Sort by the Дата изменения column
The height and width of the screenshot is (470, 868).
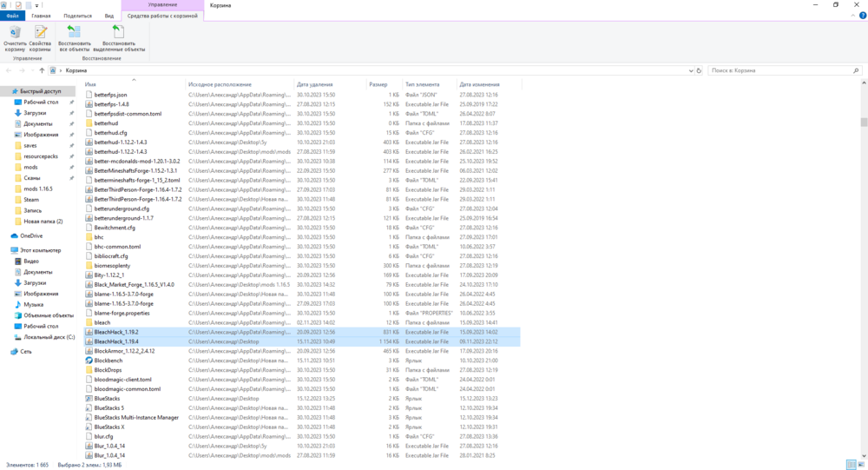pyautogui.click(x=489, y=84)
